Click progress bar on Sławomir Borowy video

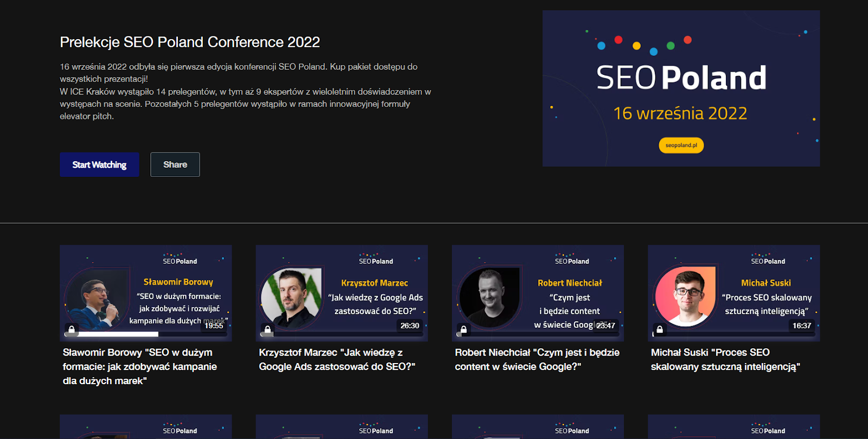(x=146, y=334)
